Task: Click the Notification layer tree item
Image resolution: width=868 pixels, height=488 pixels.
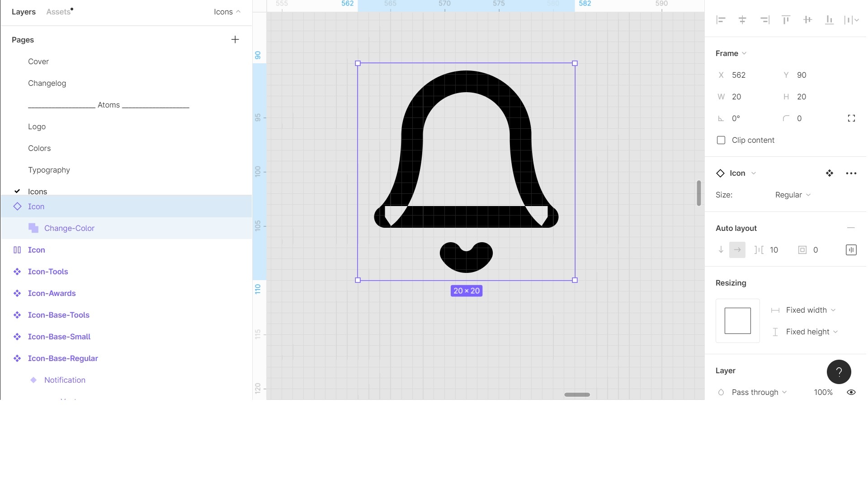Action: (64, 380)
